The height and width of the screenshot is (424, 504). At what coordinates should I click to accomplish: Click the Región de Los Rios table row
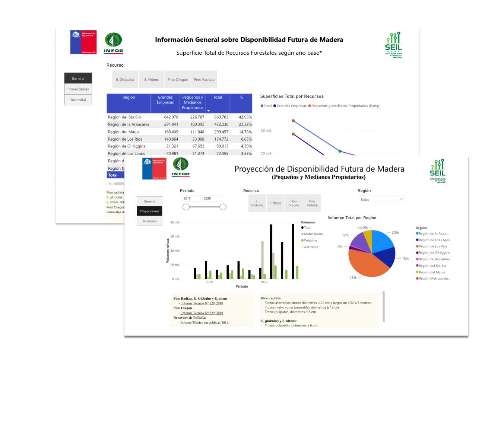pos(180,139)
